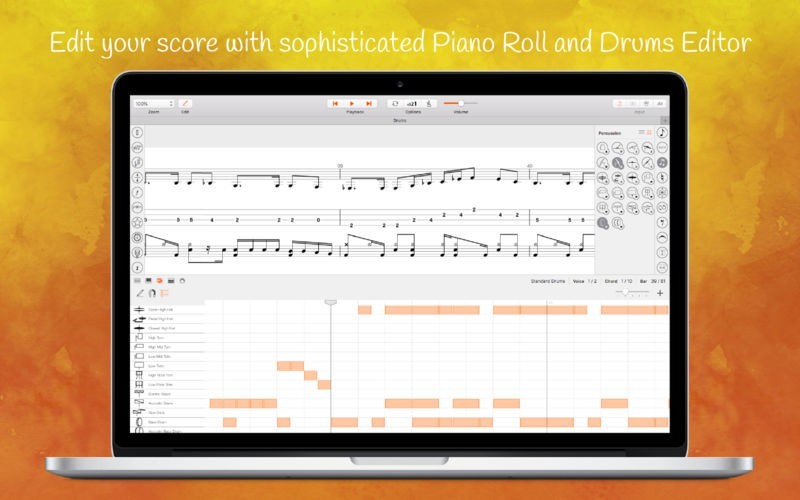The width and height of the screenshot is (800, 500).
Task: Click the orange pencil Edit tool
Action: pyautogui.click(x=185, y=103)
